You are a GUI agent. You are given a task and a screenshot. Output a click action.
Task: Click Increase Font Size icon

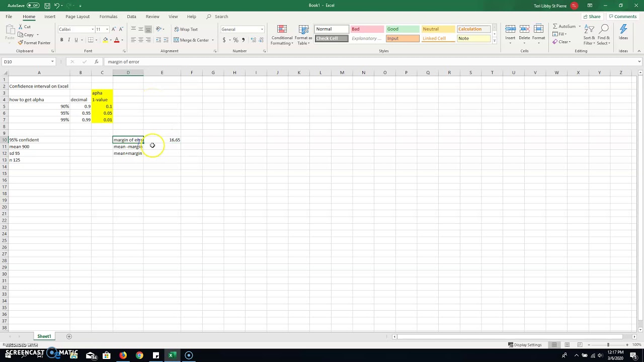click(114, 29)
